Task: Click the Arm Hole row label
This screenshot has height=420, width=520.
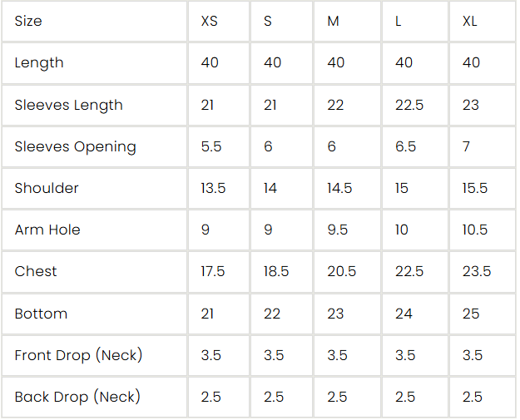Action: click(47, 230)
